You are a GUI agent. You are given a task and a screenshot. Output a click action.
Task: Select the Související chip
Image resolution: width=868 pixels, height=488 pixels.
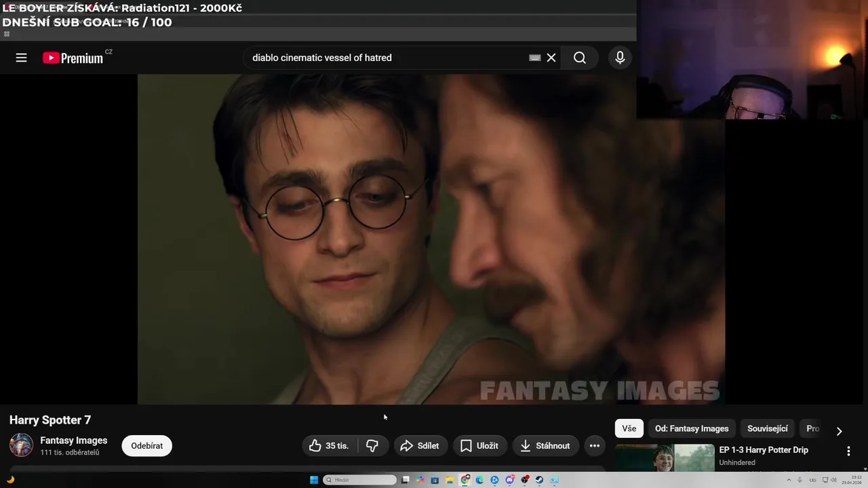pos(768,428)
